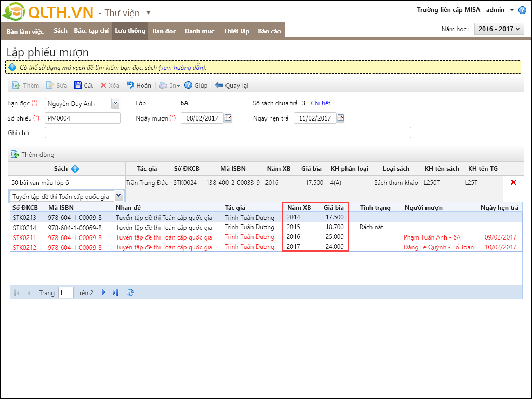Viewport: 532px width, 399px height.
Task: Click the Cất save icon in toolbar
Action: (x=78, y=85)
